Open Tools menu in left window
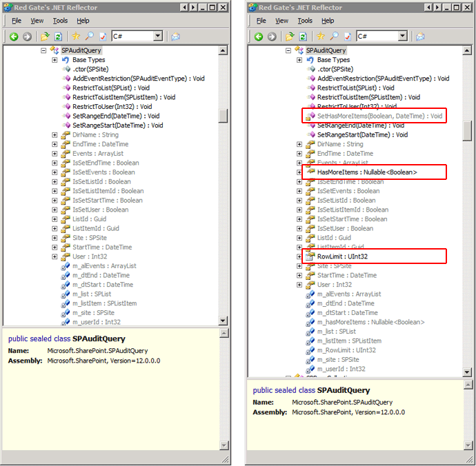Screen dimensions: 476x466 60,21
